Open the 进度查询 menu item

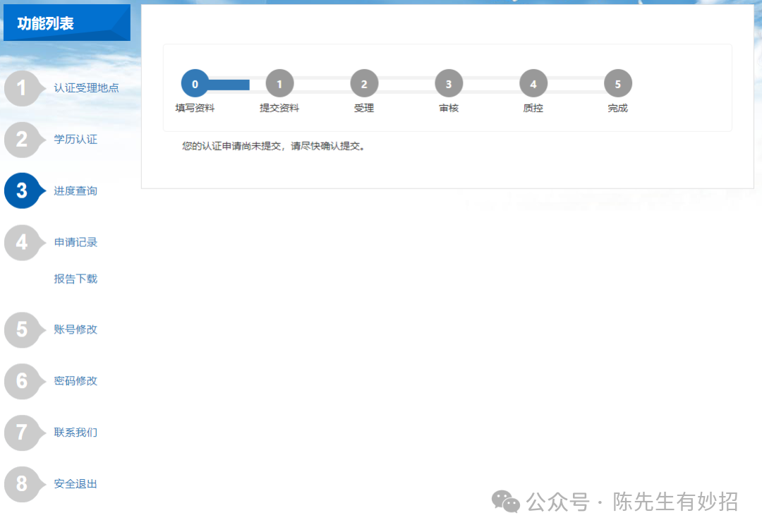(x=75, y=191)
